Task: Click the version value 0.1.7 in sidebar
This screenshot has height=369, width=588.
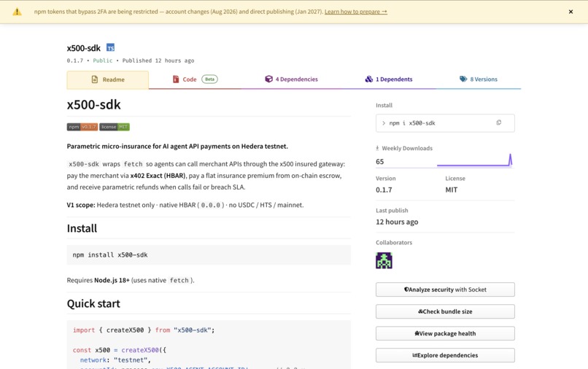Action: coord(384,190)
